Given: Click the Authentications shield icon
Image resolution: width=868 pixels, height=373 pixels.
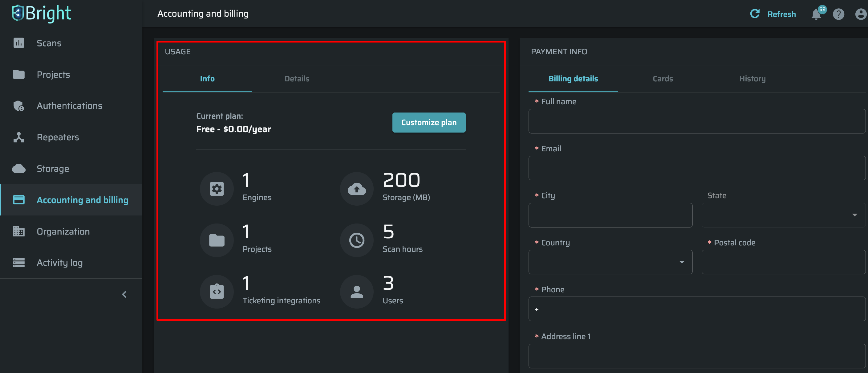Looking at the screenshot, I should tap(18, 105).
